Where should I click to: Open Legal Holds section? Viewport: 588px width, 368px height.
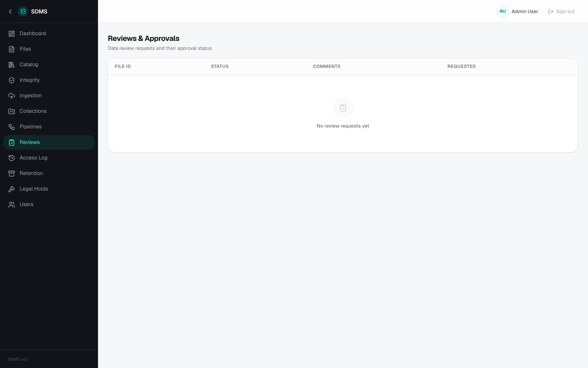(x=49, y=189)
